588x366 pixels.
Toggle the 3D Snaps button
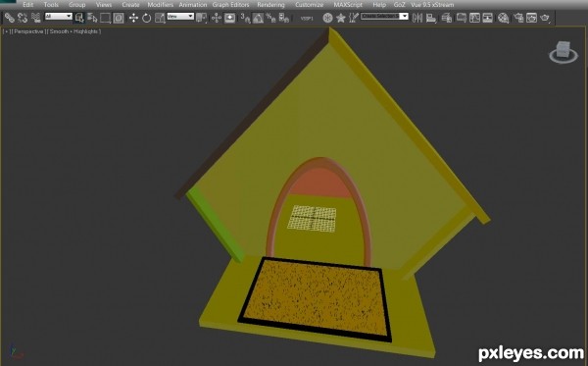(245, 18)
